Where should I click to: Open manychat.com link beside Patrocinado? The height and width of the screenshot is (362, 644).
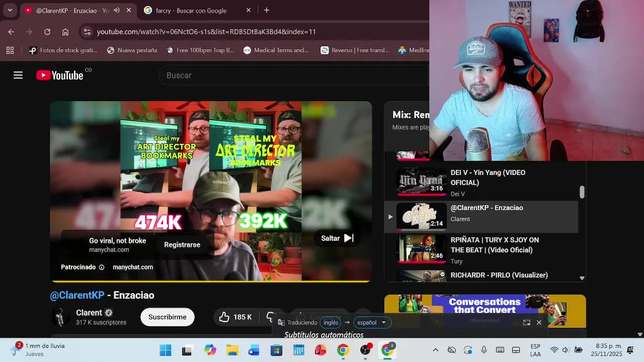click(133, 267)
